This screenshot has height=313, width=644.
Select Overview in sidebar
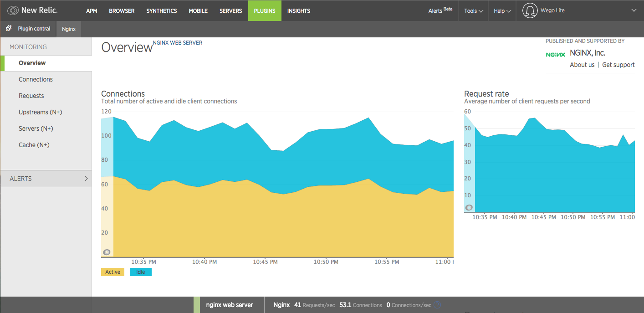point(46,63)
